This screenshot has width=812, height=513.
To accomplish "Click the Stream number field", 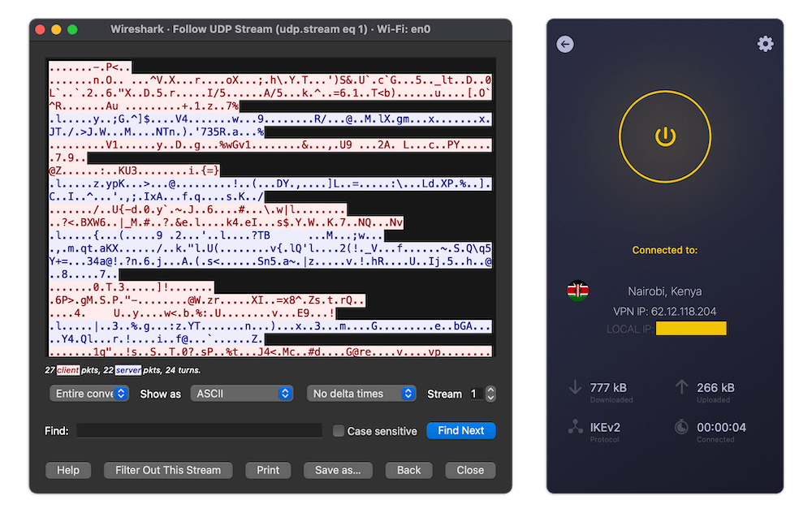I will click(476, 394).
